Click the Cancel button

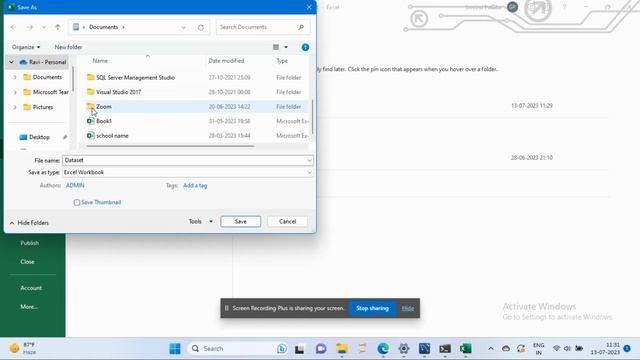point(287,222)
